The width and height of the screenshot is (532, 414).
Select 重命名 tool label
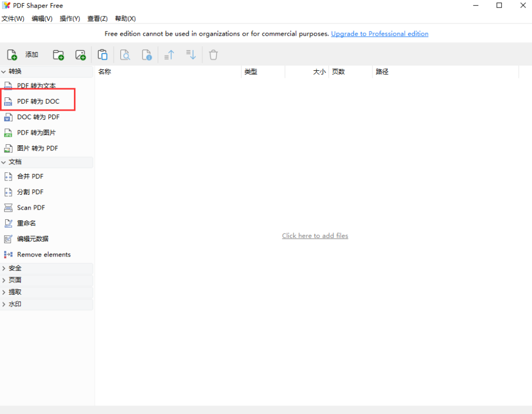27,223
